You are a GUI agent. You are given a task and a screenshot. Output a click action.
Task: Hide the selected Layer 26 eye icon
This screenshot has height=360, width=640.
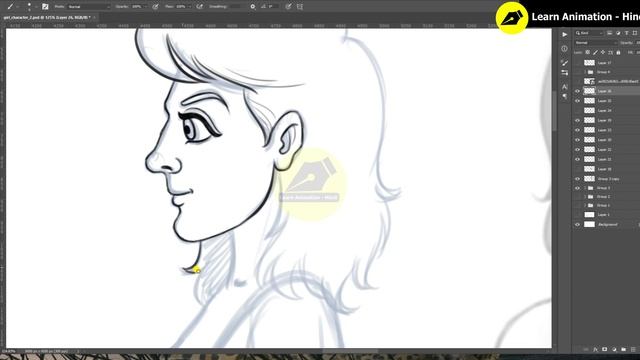click(578, 91)
